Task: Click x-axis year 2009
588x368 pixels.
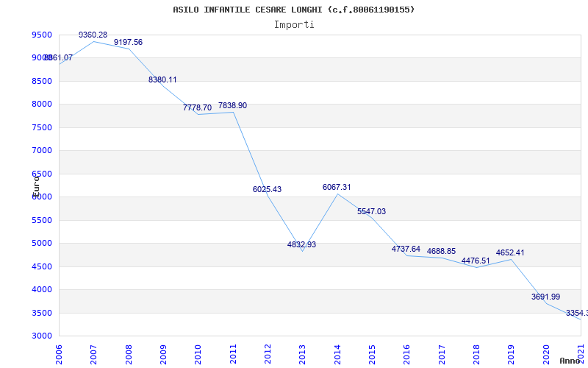Action: point(163,354)
